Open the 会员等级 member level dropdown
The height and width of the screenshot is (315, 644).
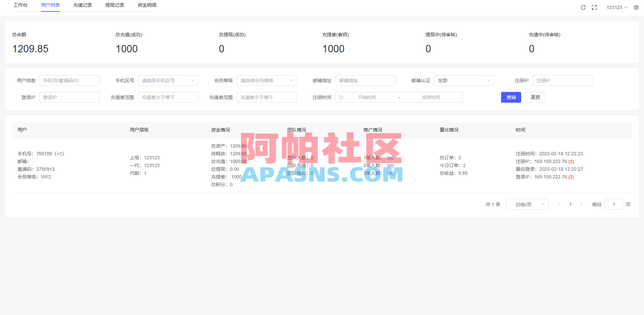(267, 81)
